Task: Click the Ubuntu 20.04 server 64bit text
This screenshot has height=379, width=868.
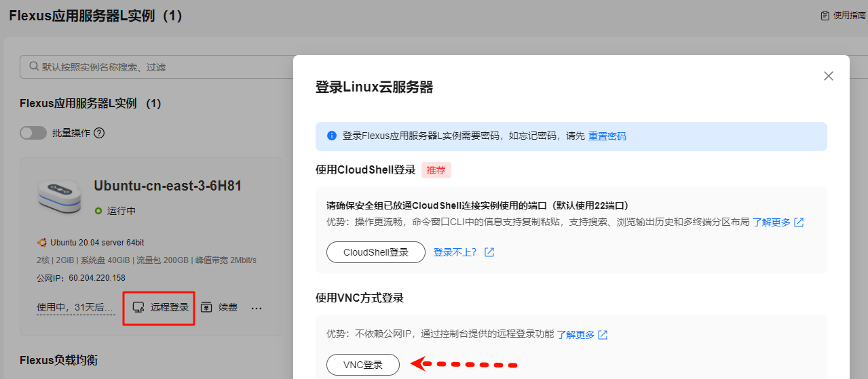Action: tap(97, 242)
